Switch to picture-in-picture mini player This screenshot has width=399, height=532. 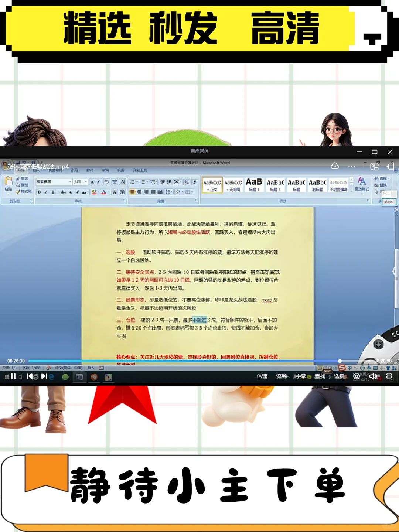click(x=374, y=166)
